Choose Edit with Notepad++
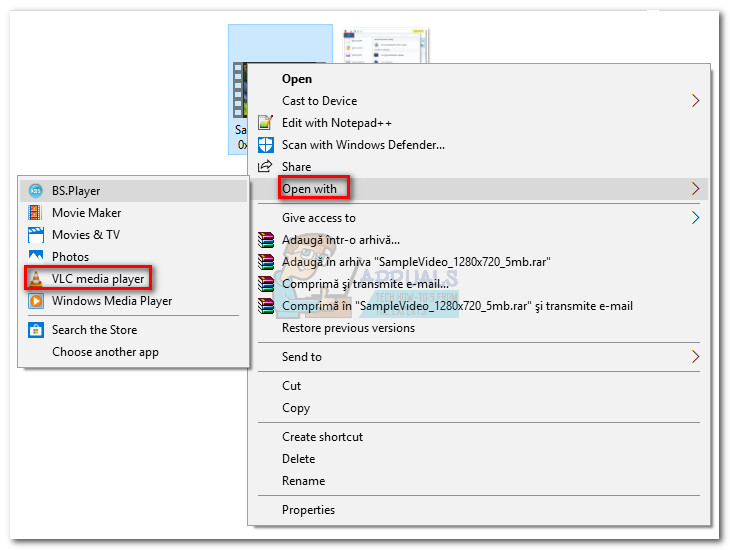 479,123
